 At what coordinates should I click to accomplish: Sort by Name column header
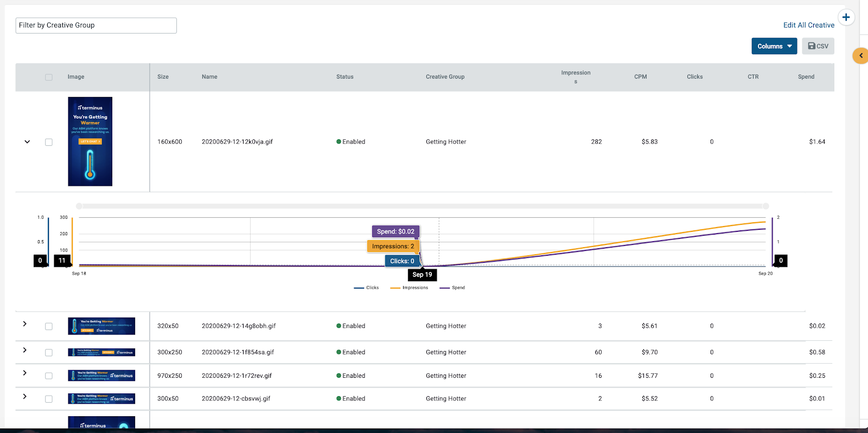[x=209, y=77]
